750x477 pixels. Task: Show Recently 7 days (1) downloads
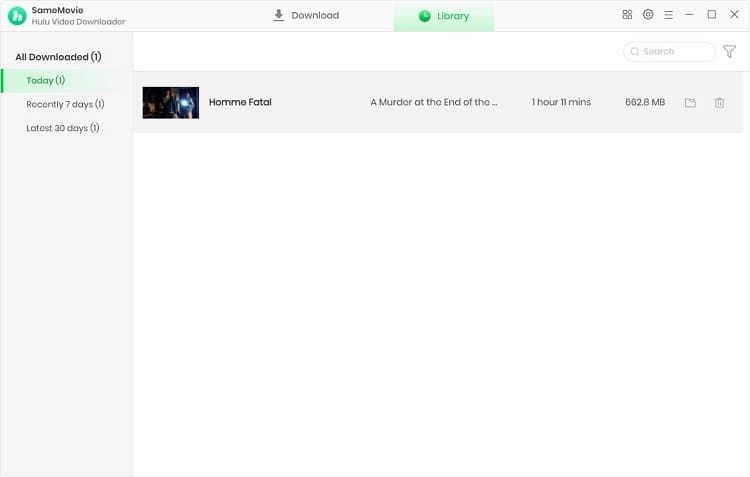click(x=65, y=104)
